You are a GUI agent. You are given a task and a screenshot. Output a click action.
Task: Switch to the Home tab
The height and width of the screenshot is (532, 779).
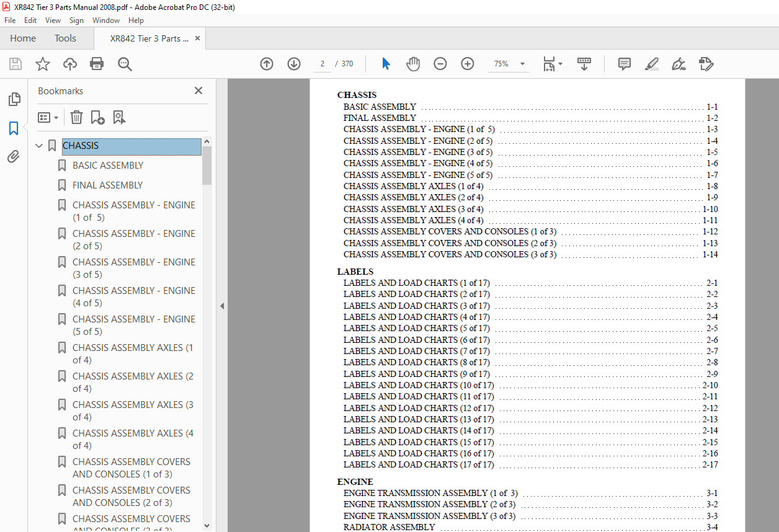click(x=23, y=38)
